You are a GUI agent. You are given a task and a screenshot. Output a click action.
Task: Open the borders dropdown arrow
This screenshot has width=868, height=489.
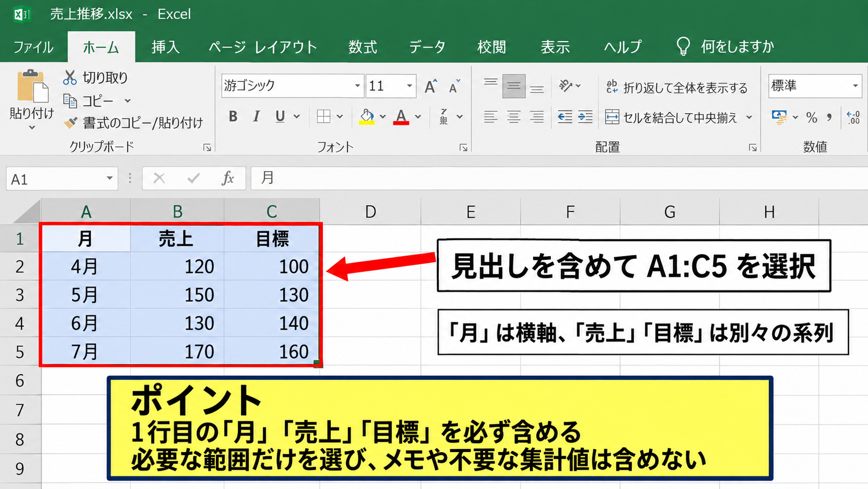coord(340,116)
